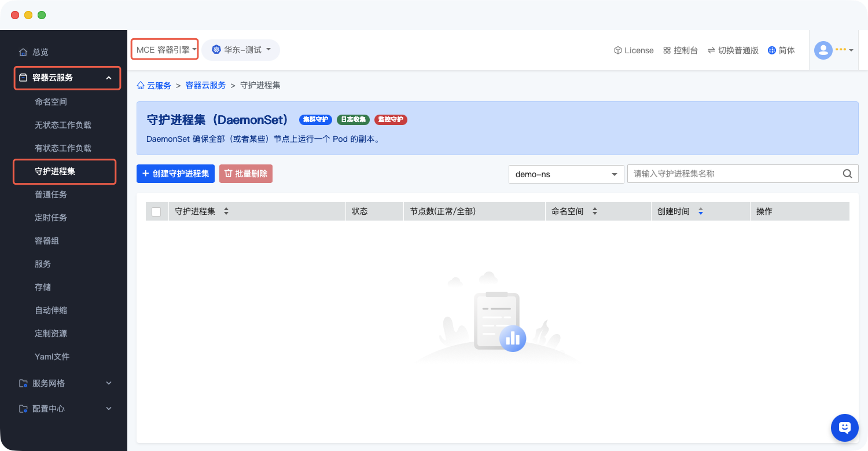Click the 总览 home icon in sidebar

[23, 52]
